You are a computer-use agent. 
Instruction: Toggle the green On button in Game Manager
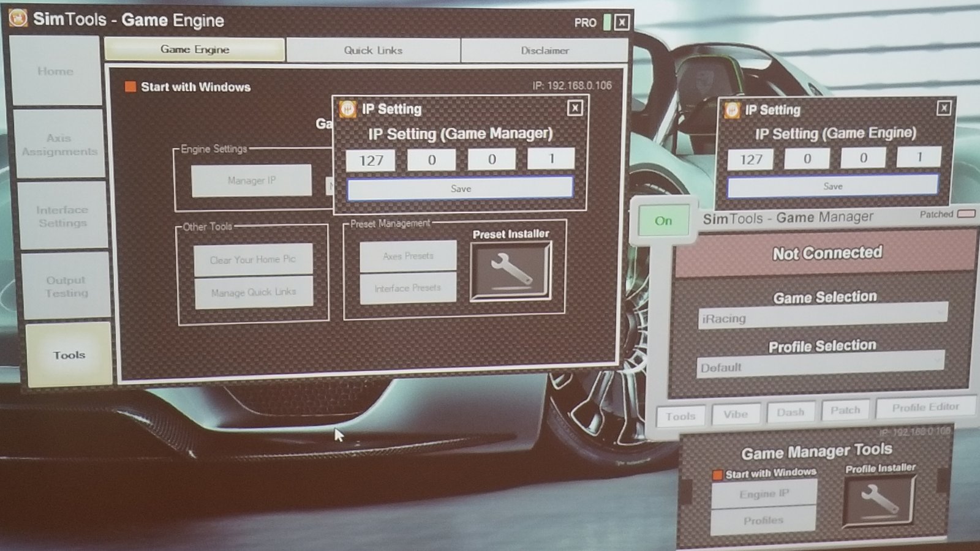click(663, 221)
